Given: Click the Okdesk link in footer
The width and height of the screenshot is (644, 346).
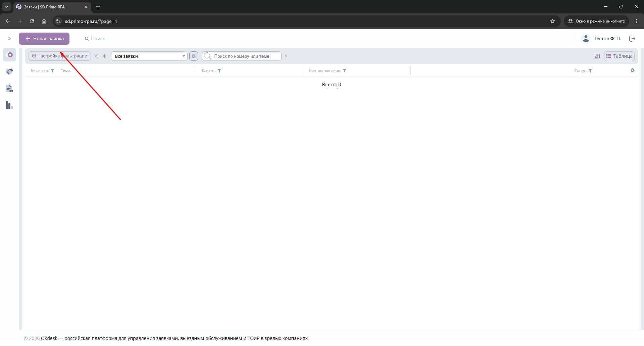Looking at the screenshot, I should pos(49,338).
